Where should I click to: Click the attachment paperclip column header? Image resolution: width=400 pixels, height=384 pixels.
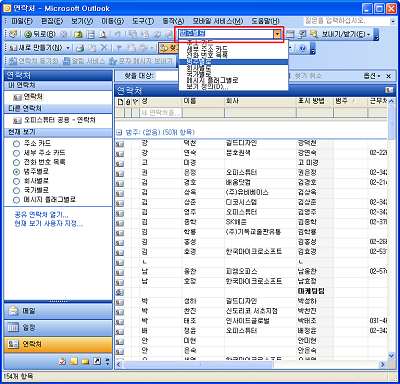click(128, 102)
